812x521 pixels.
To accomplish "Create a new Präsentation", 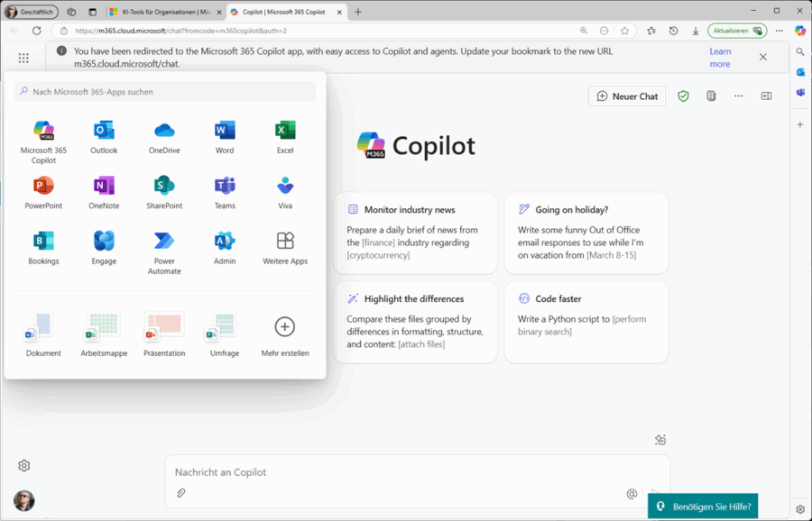I will pyautogui.click(x=164, y=334).
